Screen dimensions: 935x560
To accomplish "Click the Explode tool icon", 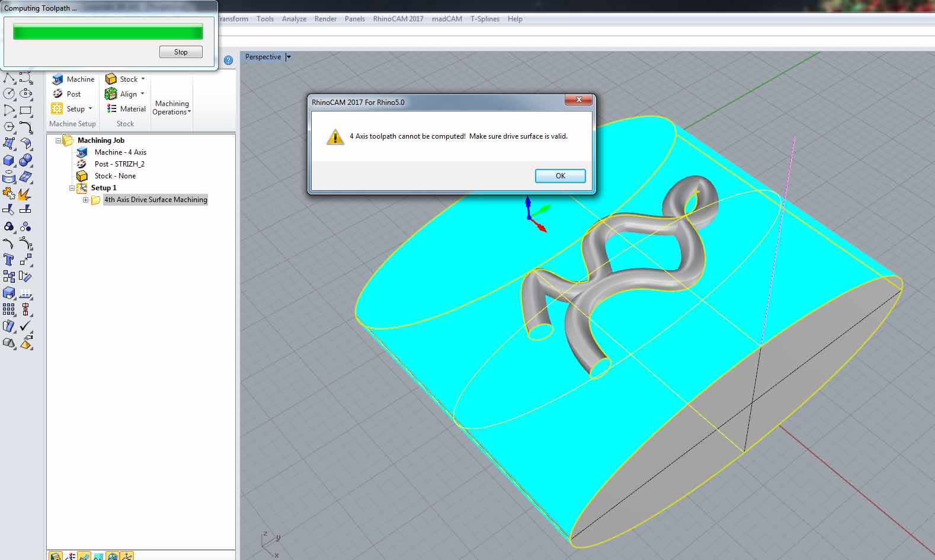I will click(24, 194).
